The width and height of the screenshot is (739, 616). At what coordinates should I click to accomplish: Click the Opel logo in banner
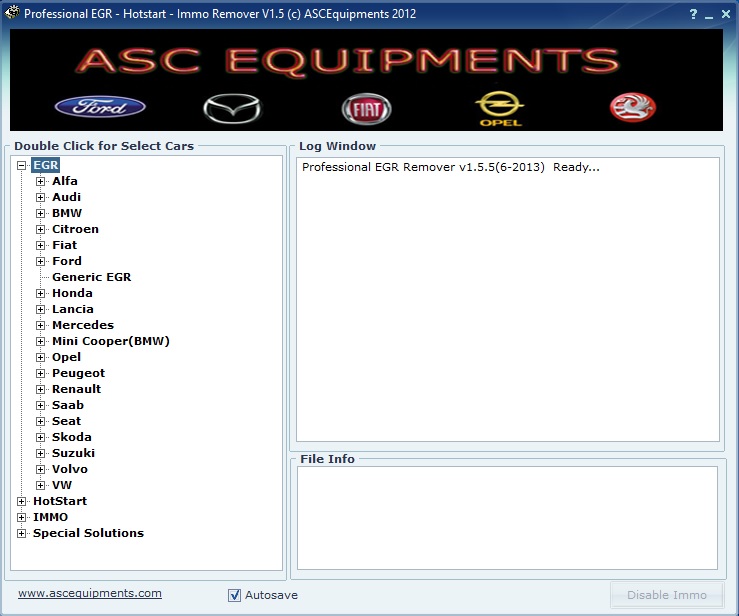coord(500,108)
